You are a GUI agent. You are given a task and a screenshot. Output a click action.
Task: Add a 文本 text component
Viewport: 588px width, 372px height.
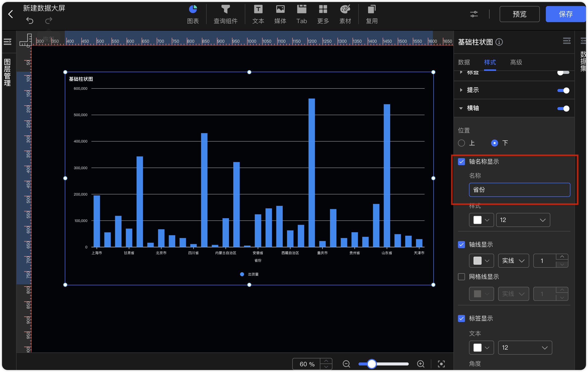click(258, 14)
